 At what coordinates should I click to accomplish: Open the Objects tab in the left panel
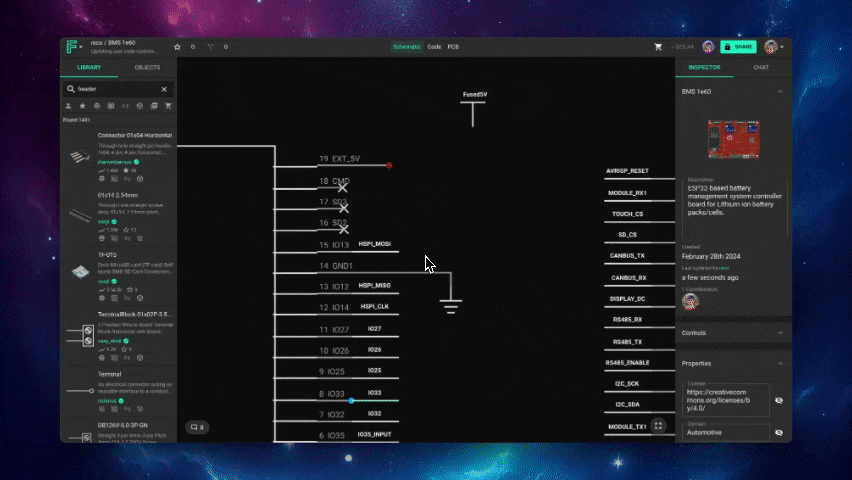tap(147, 68)
